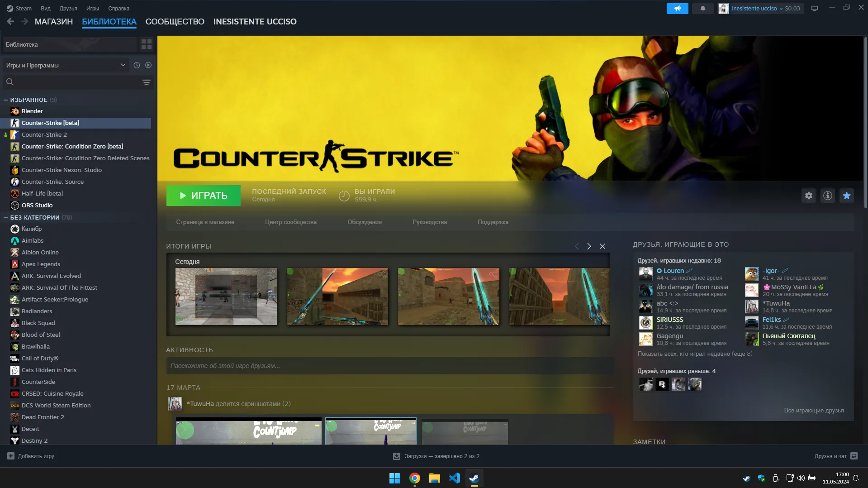Click the game info icon
Image resolution: width=868 pixels, height=488 pixels.
click(x=827, y=196)
